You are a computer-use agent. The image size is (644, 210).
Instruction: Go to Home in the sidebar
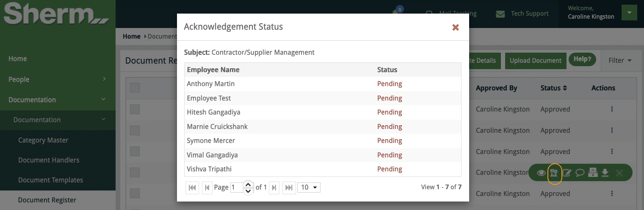pos(17,59)
